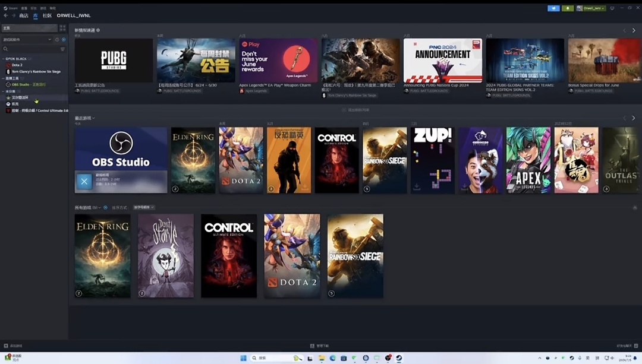The image size is (642, 364).
Task: Select the OBS Studio sidebar icon
Action: [x=8, y=85]
